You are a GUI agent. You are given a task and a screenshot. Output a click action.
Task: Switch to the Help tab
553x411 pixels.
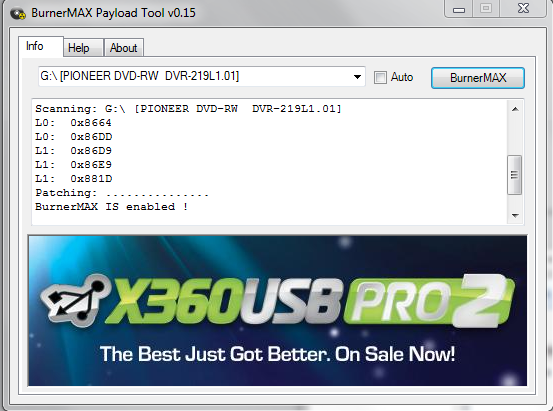point(79,48)
